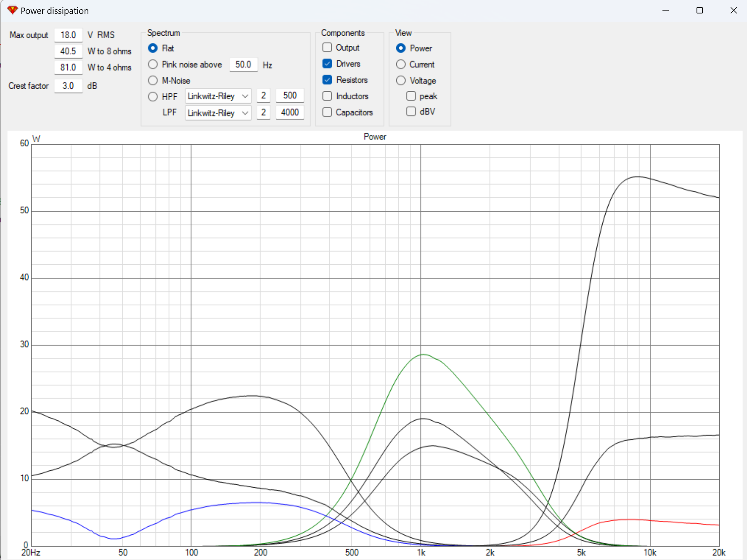Edit the HPF frequency 500 field
Viewport: 747px width, 560px height.
coord(290,96)
